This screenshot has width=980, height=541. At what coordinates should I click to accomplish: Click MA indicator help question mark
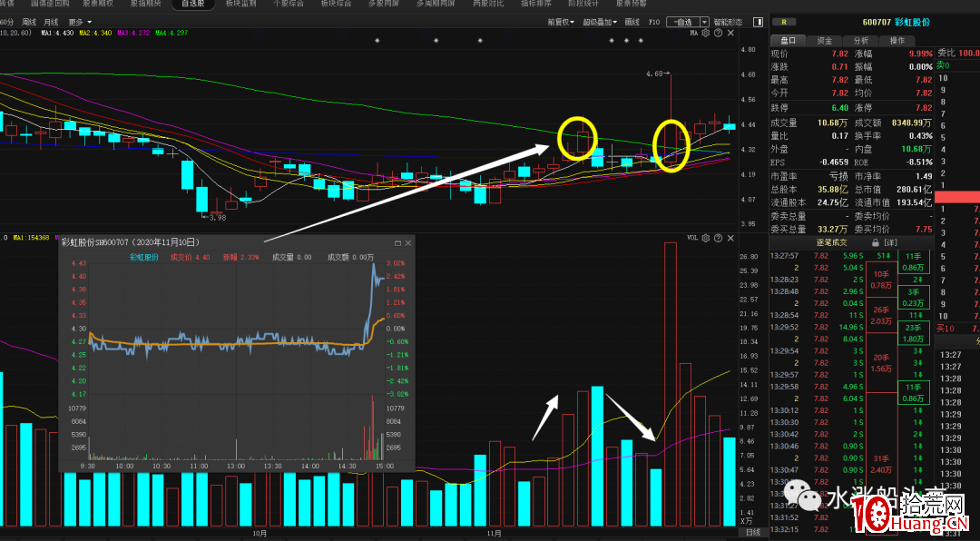[x=718, y=33]
